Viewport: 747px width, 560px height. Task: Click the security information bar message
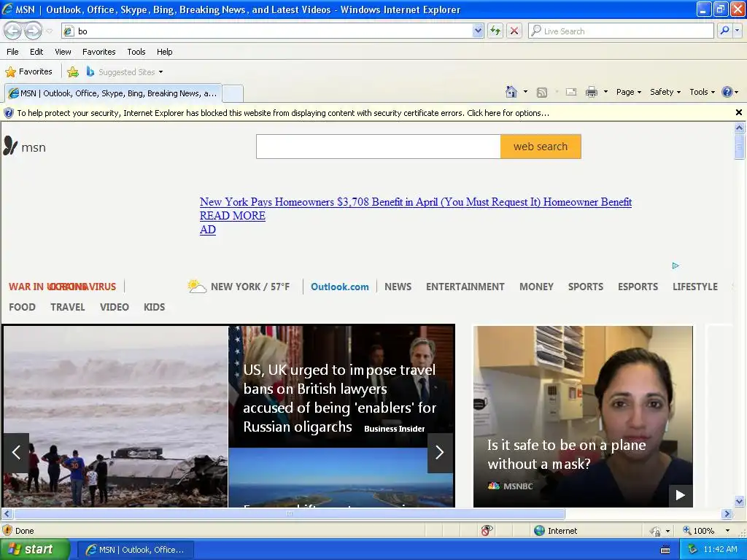[283, 113]
